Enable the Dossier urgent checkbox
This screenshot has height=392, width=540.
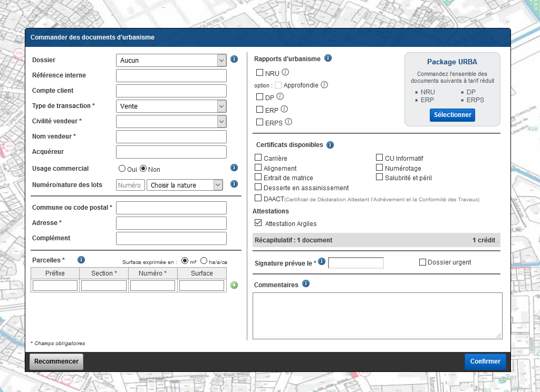[422, 262]
